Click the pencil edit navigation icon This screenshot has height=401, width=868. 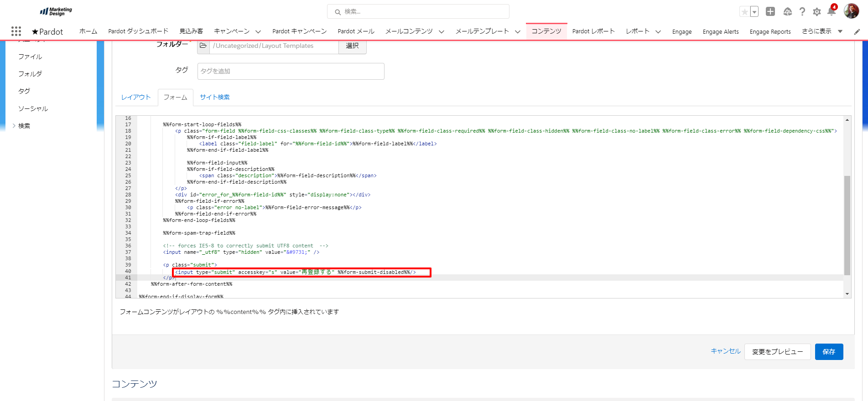(857, 32)
